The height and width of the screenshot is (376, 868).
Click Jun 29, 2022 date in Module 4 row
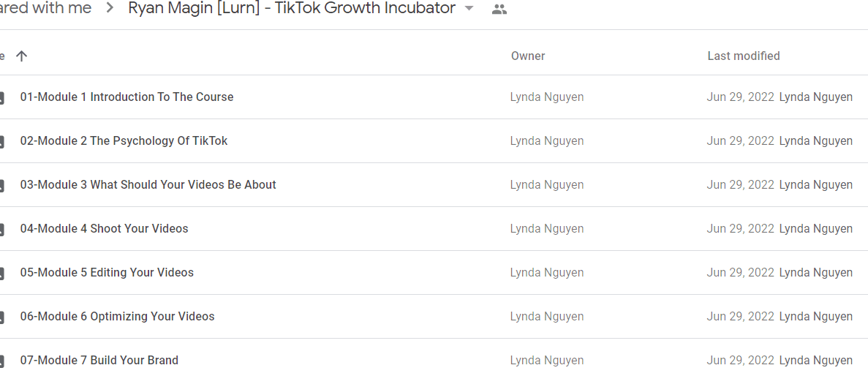coord(740,229)
